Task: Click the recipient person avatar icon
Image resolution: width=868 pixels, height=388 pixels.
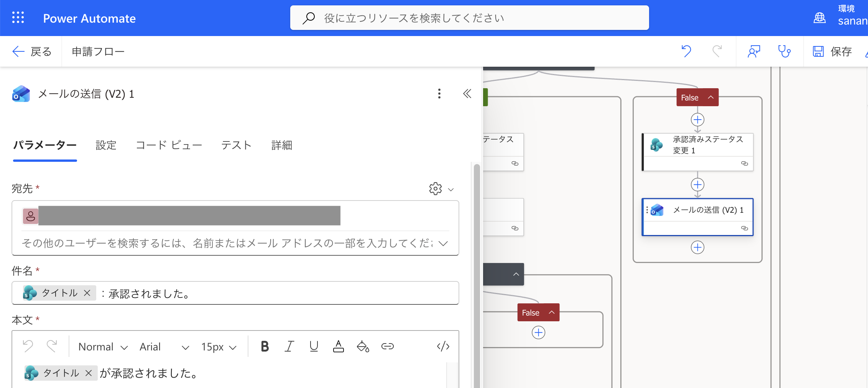Action: [31, 216]
